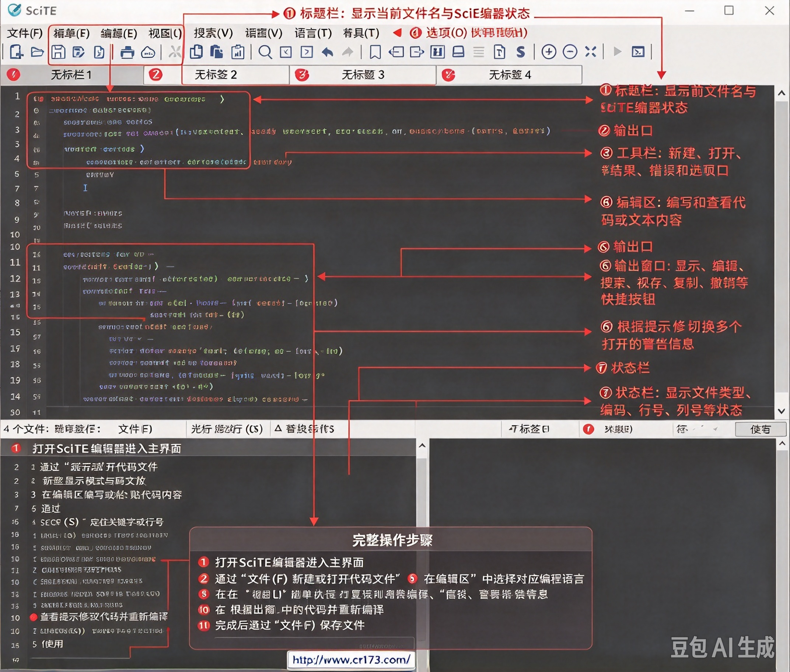Screen dimensions: 790x672
Task: Click the Paste icon in the toolbar
Action: tap(216, 52)
